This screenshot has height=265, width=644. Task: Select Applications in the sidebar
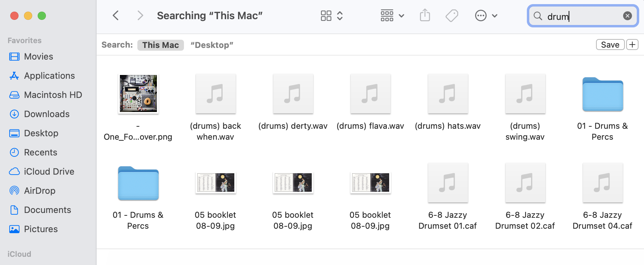coord(49,76)
